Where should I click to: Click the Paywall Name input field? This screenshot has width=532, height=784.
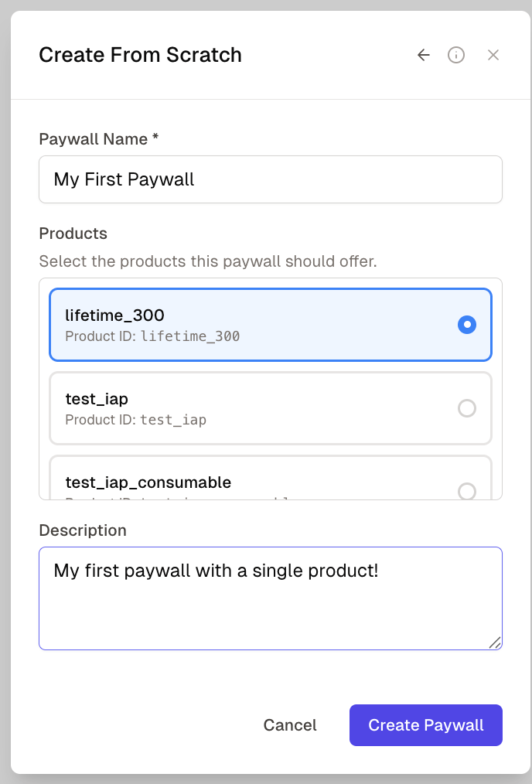[271, 179]
